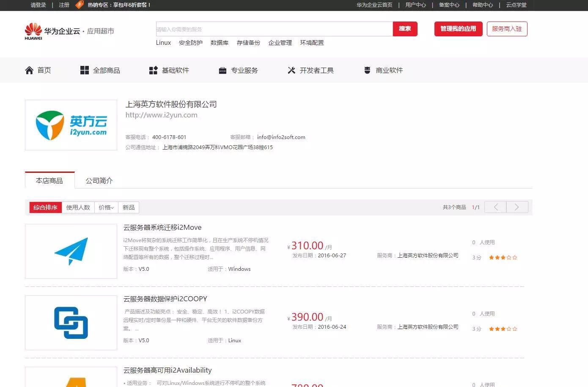
Task: Click the 开发者工具 tools icon
Action: (291, 70)
